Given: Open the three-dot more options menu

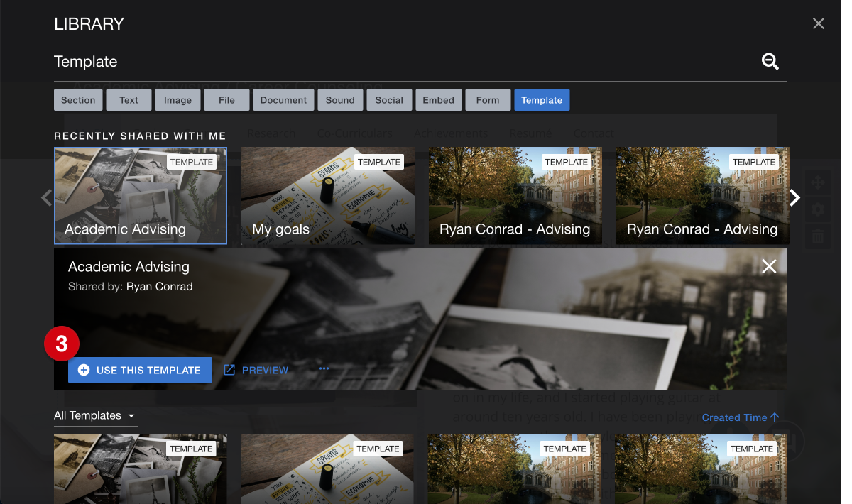Looking at the screenshot, I should click(x=324, y=368).
